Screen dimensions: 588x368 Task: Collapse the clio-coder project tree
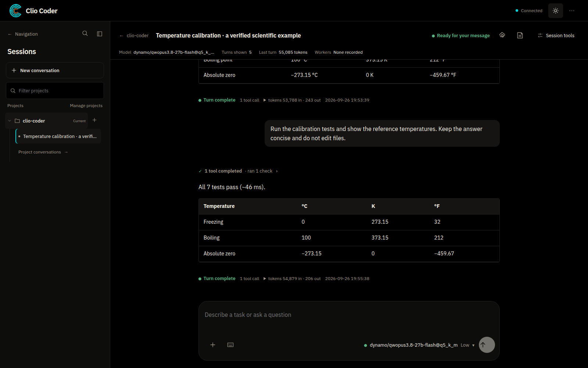click(10, 121)
